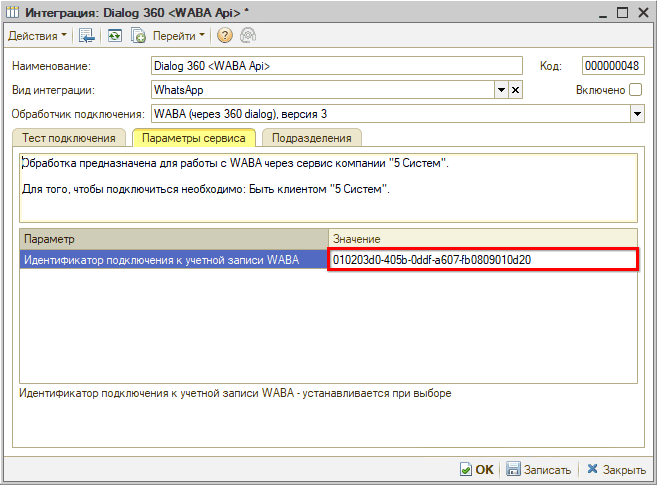
Task: Clear the Вид интеграции field with X
Action: pyautogui.click(x=516, y=90)
